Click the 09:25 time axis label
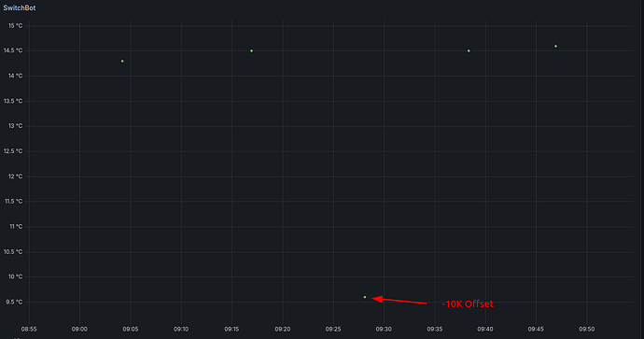This screenshot has width=644, height=339. tap(333, 329)
